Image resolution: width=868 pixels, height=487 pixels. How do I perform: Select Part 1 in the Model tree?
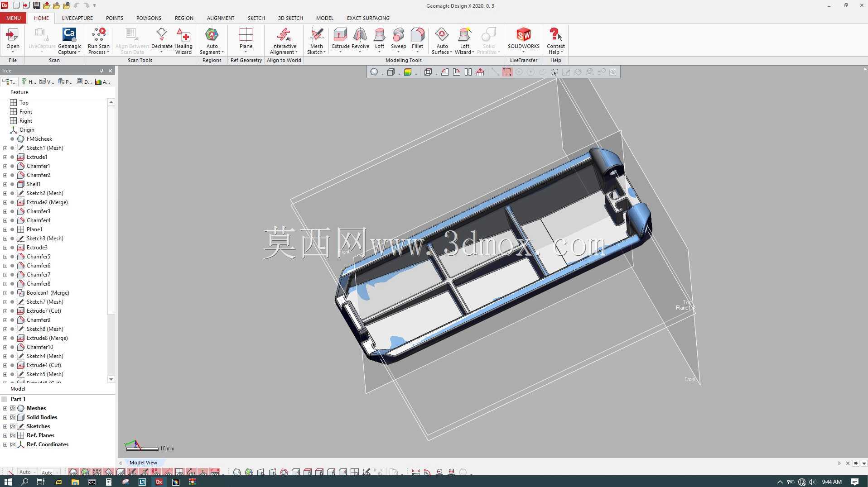coord(18,399)
